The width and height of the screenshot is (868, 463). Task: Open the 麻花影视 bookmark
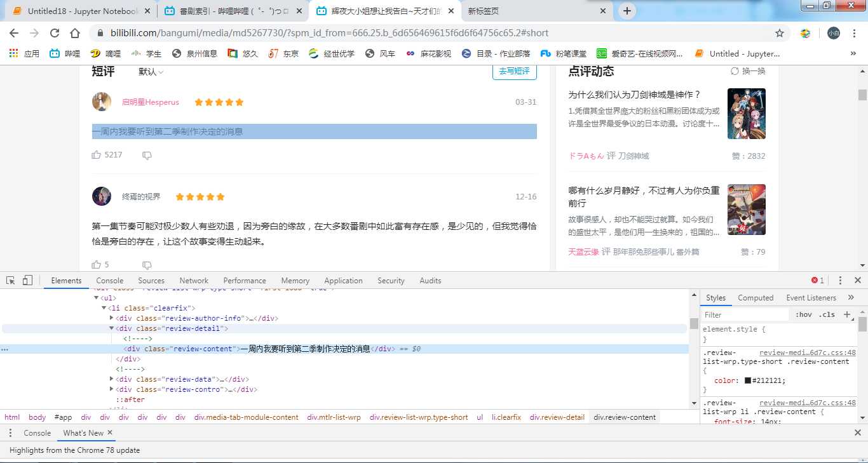428,53
